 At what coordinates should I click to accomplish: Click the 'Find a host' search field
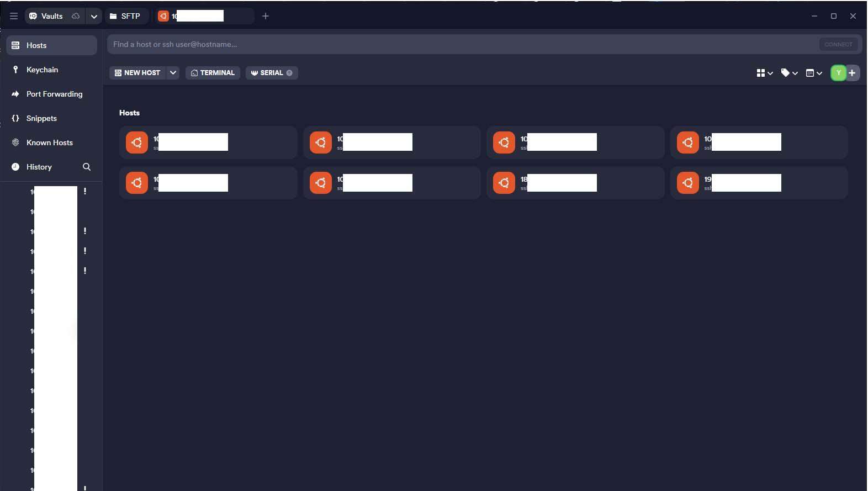461,44
